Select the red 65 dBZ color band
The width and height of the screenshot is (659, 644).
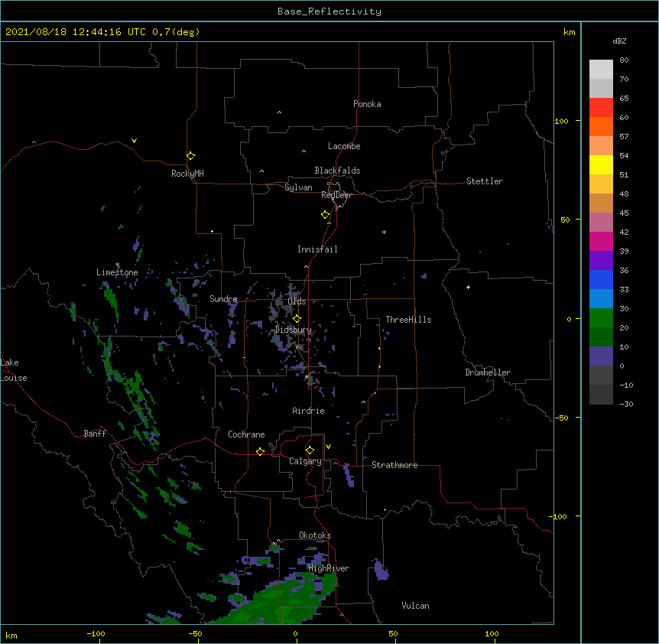[x=601, y=107]
